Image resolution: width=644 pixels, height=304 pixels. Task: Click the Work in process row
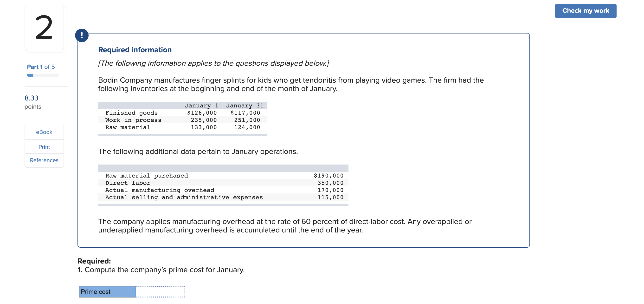(182, 120)
